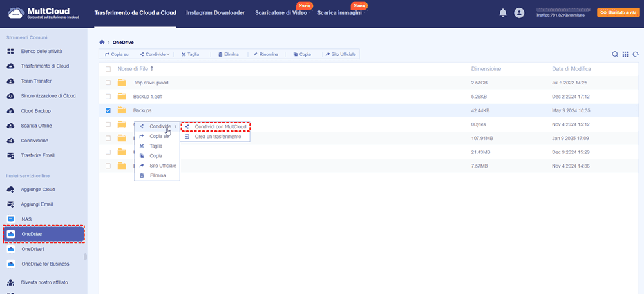This screenshot has width=644, height=294.
Task: Click Copia su in top toolbar
Action: pyautogui.click(x=117, y=54)
